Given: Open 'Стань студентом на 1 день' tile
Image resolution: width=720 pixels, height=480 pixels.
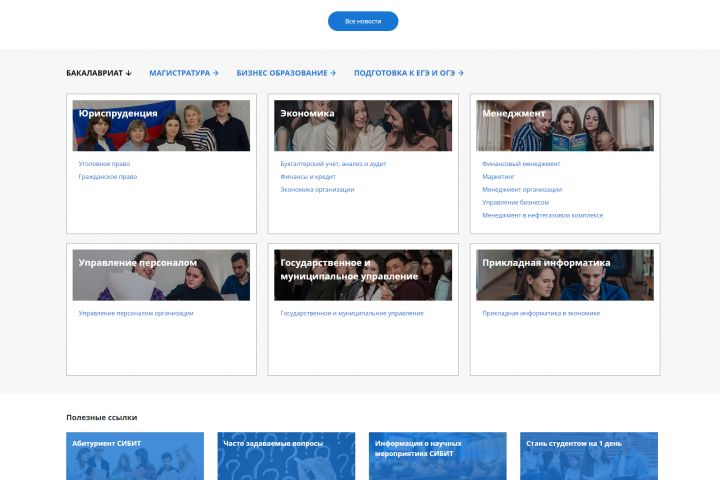Looking at the screenshot, I should [x=589, y=456].
